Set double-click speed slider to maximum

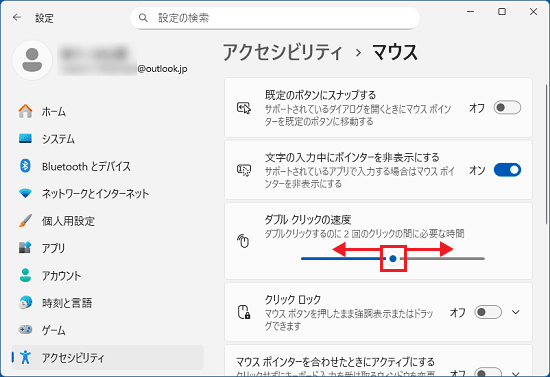tap(484, 258)
